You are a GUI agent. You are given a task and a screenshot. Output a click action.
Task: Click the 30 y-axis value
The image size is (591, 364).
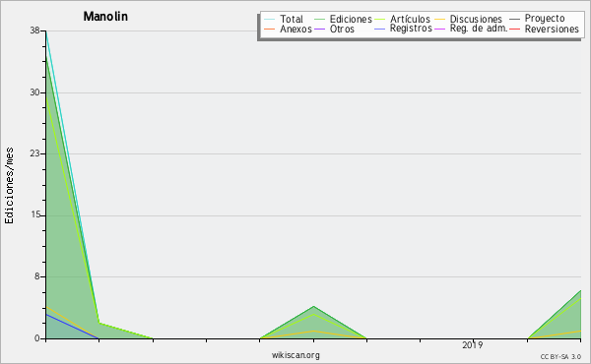click(35, 92)
